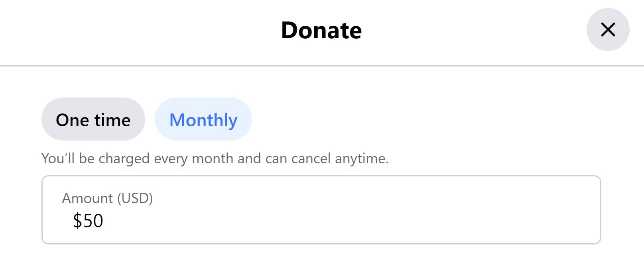Click the Donate dialog heading
The height and width of the screenshot is (258, 644).
(x=321, y=30)
